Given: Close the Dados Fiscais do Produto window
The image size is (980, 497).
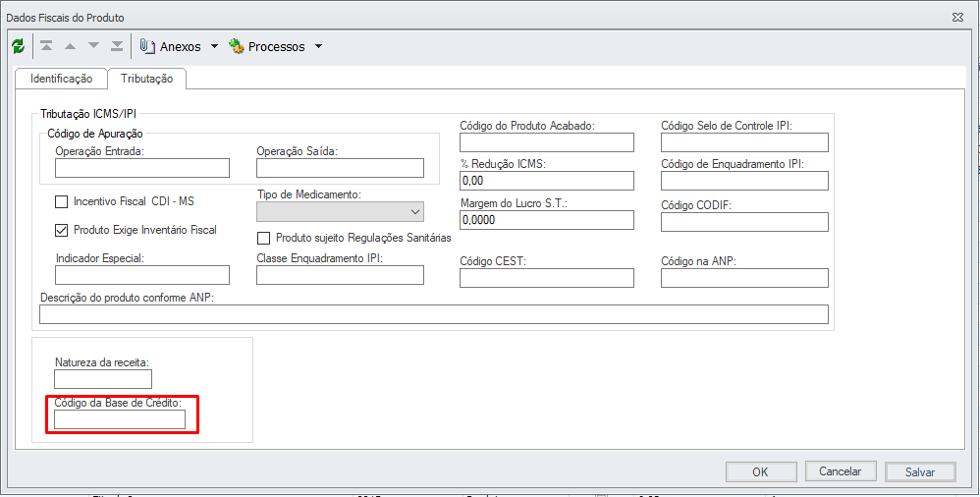Looking at the screenshot, I should [956, 18].
